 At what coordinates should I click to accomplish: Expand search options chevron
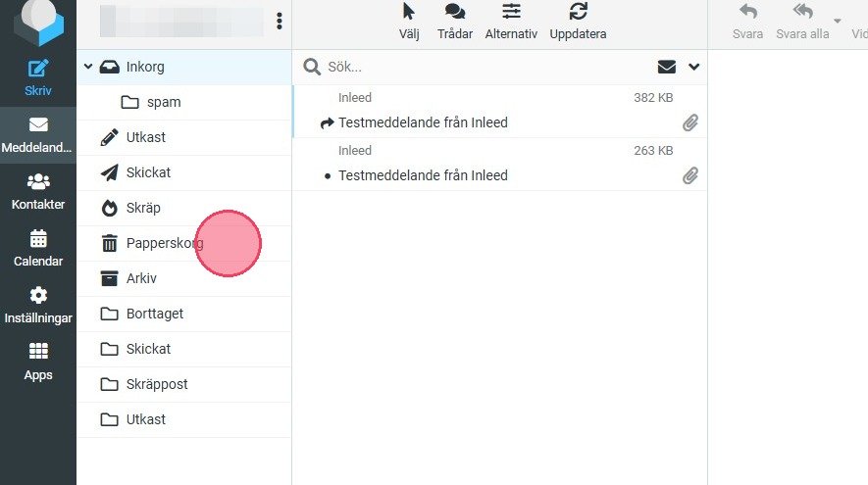[694, 67]
